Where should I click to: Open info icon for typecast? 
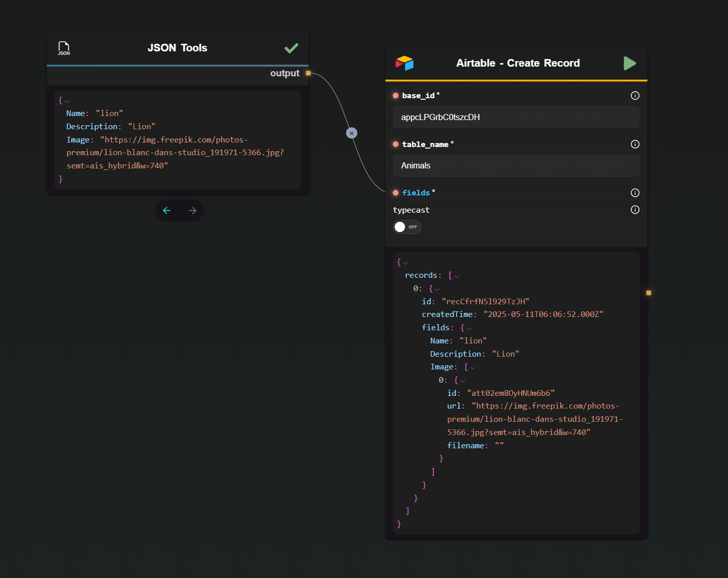click(x=635, y=210)
